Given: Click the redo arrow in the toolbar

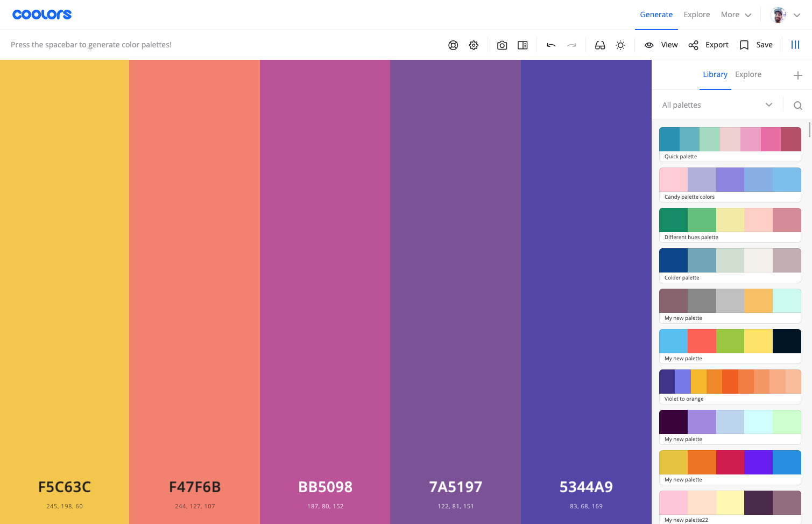Looking at the screenshot, I should click(571, 45).
